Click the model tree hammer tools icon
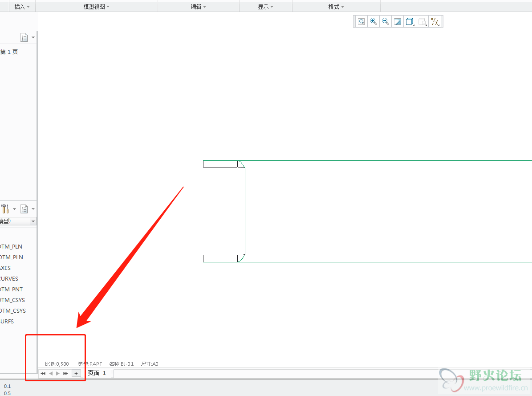532x396 pixels. click(x=5, y=208)
